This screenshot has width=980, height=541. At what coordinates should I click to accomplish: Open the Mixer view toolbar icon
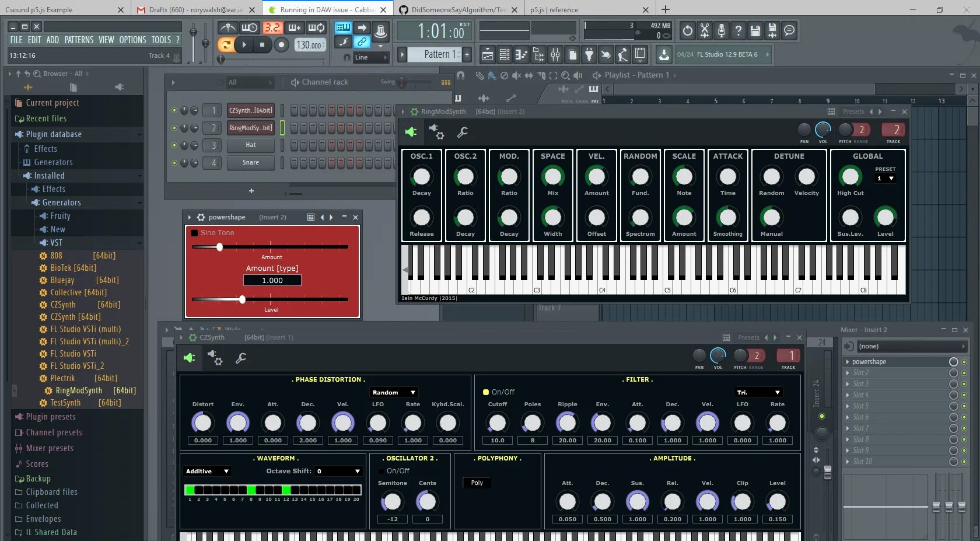(555, 55)
